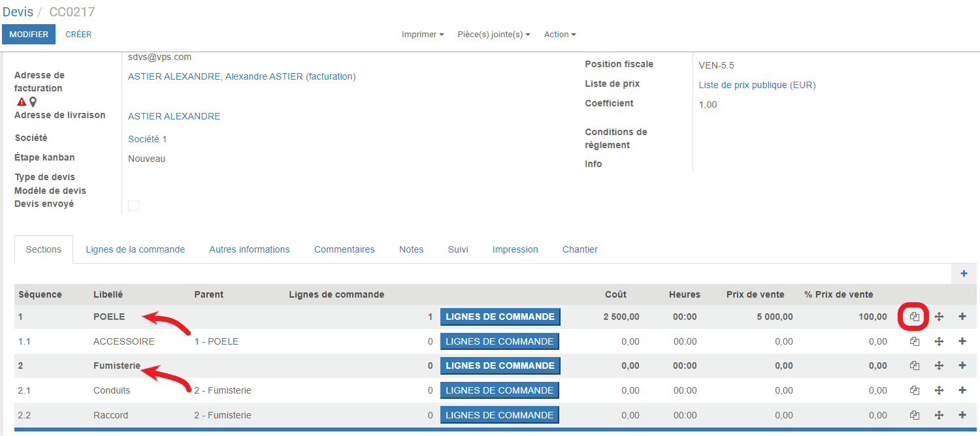Viewport: 980px width, 436px height.
Task: Select Raccord label cell
Action: (x=111, y=415)
